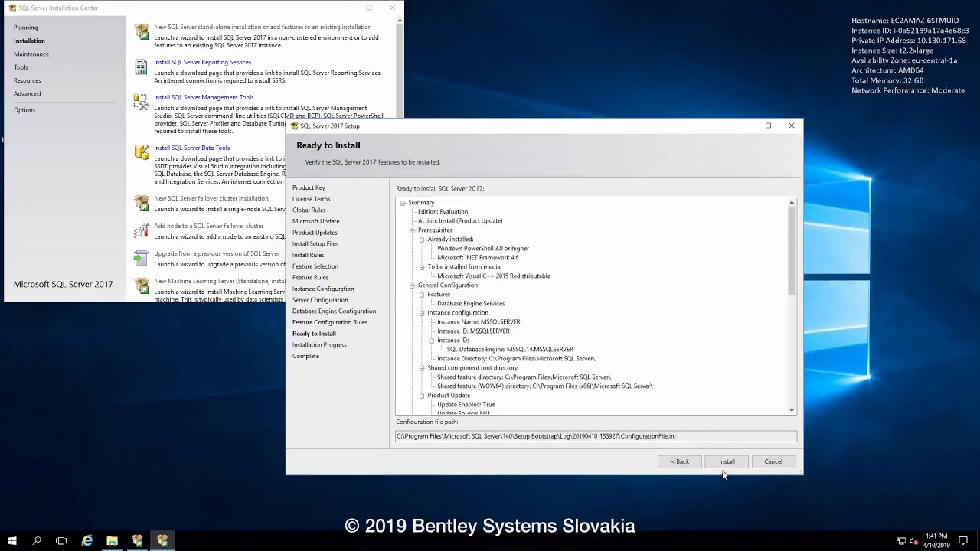Viewport: 980px width, 551px height.
Task: Cancel the SQL Server setup
Action: [773, 461]
